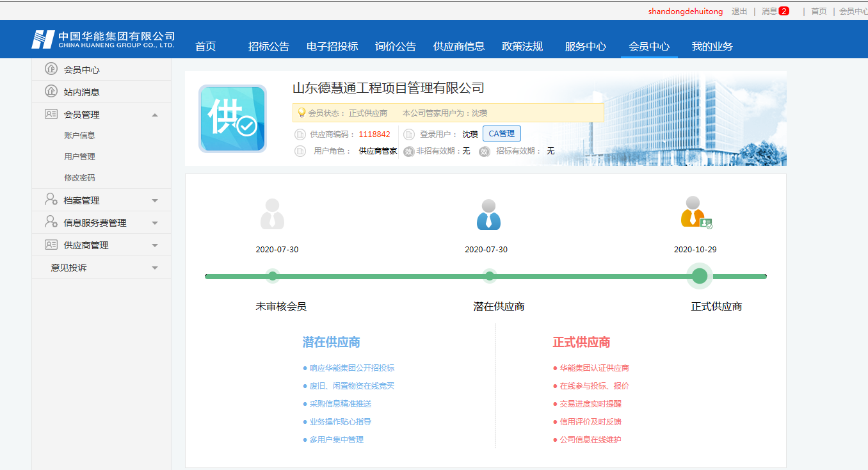Click the lightbulb icon beside 会员状态

coord(301,113)
